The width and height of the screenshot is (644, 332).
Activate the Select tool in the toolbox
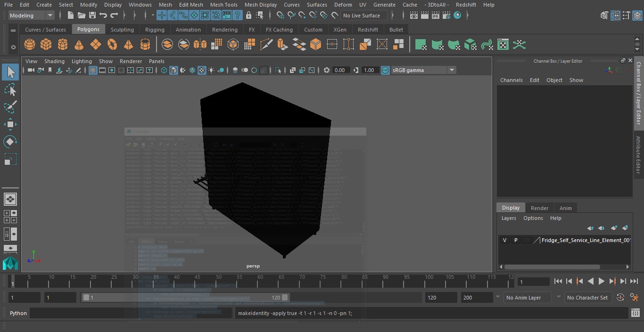tap(10, 72)
